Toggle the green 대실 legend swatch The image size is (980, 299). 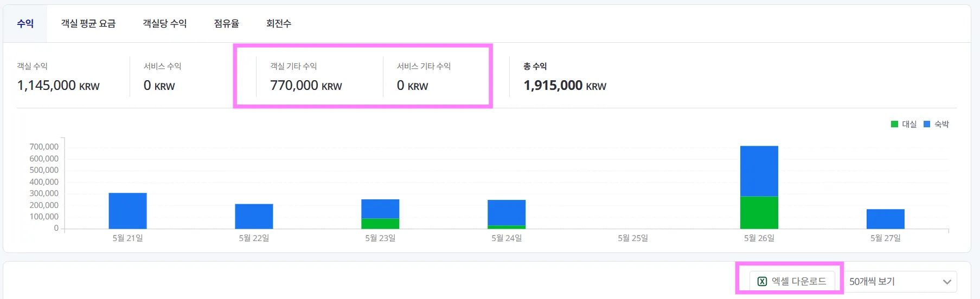tap(894, 124)
